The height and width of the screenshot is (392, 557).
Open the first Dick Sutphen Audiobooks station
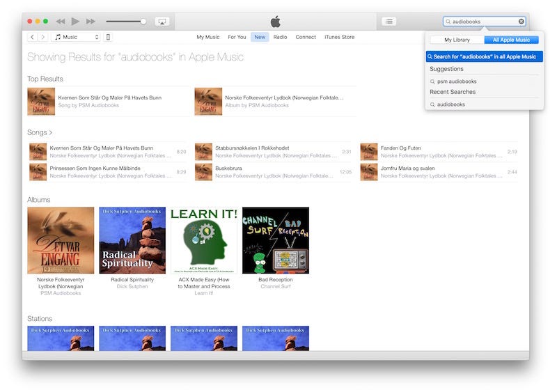click(x=61, y=338)
